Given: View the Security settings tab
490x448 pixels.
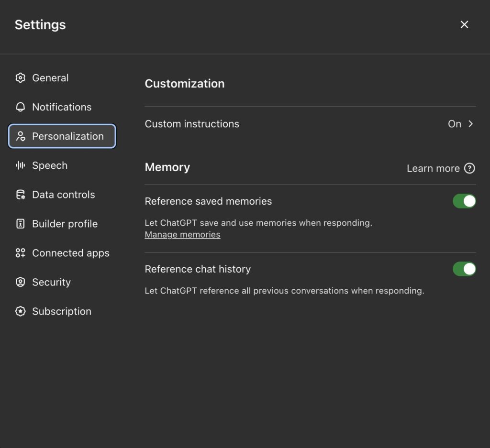Looking at the screenshot, I should coord(62,282).
